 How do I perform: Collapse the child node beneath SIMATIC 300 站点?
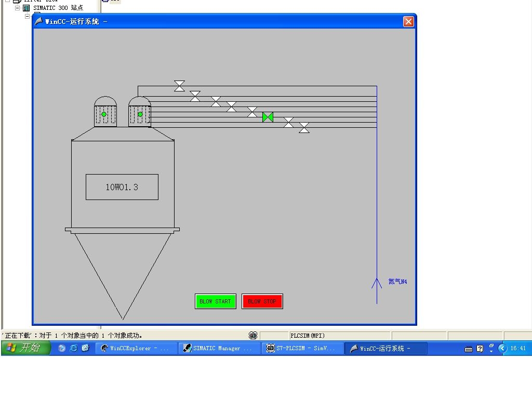27,16
